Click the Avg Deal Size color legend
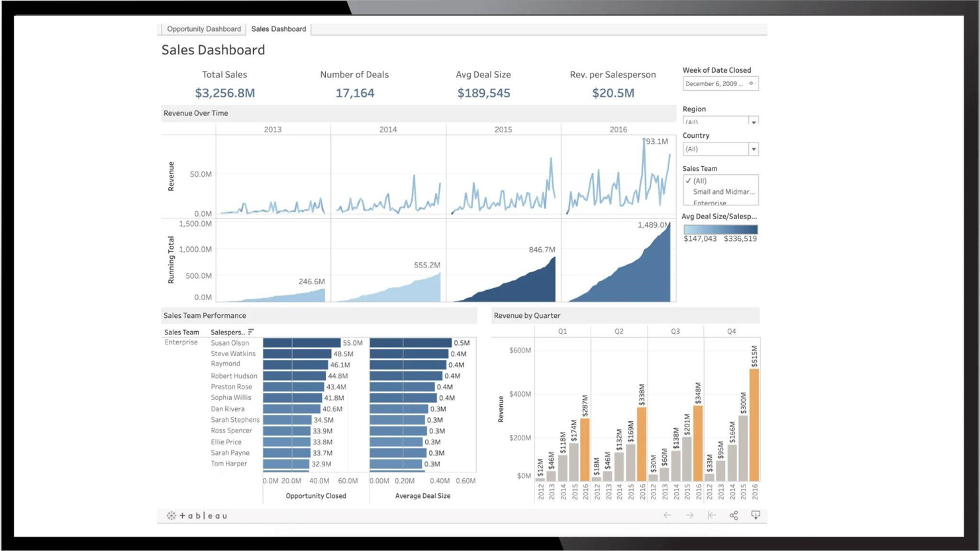Screen dimensions: 980x551 click(x=720, y=229)
